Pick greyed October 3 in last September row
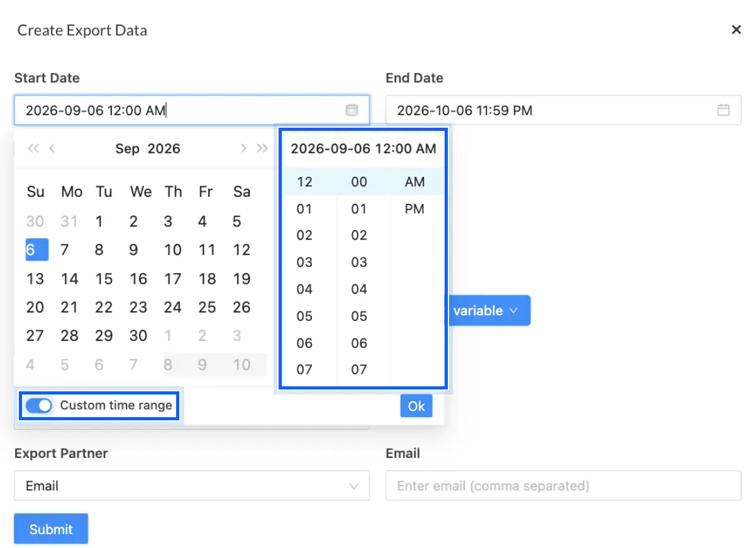The image size is (756, 548). [236, 336]
